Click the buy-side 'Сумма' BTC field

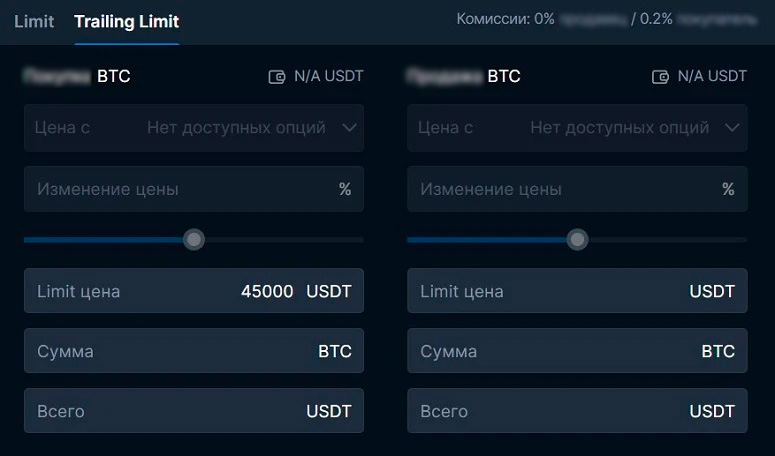[x=193, y=351]
